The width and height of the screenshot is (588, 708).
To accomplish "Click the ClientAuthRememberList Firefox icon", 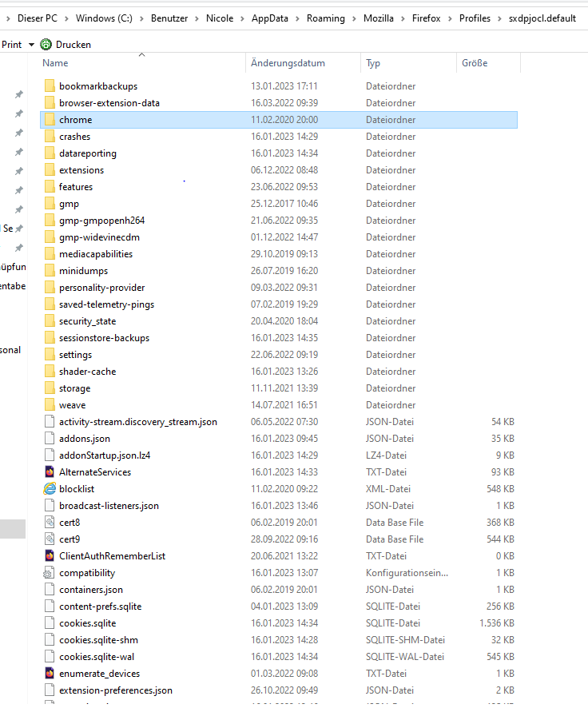I will pyautogui.click(x=50, y=555).
